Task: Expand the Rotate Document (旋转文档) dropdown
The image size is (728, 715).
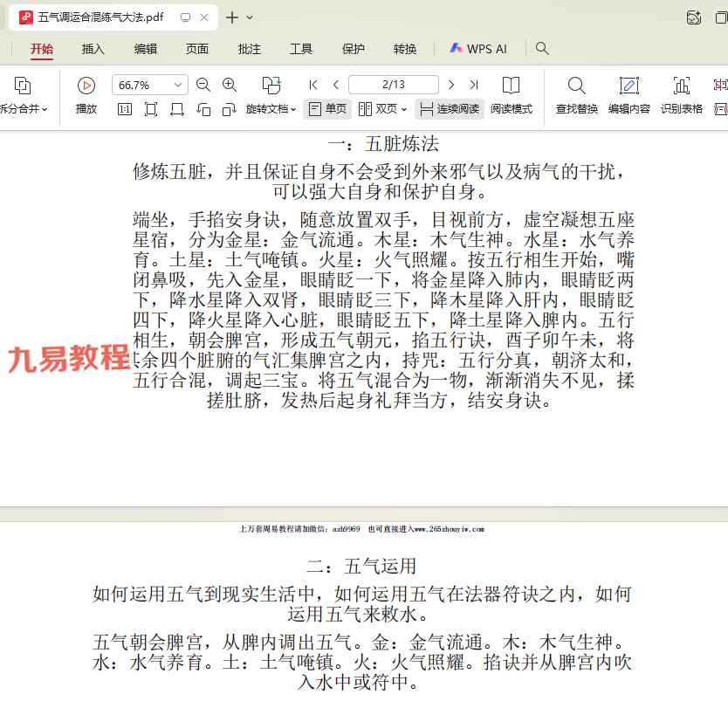Action: pyautogui.click(x=271, y=109)
